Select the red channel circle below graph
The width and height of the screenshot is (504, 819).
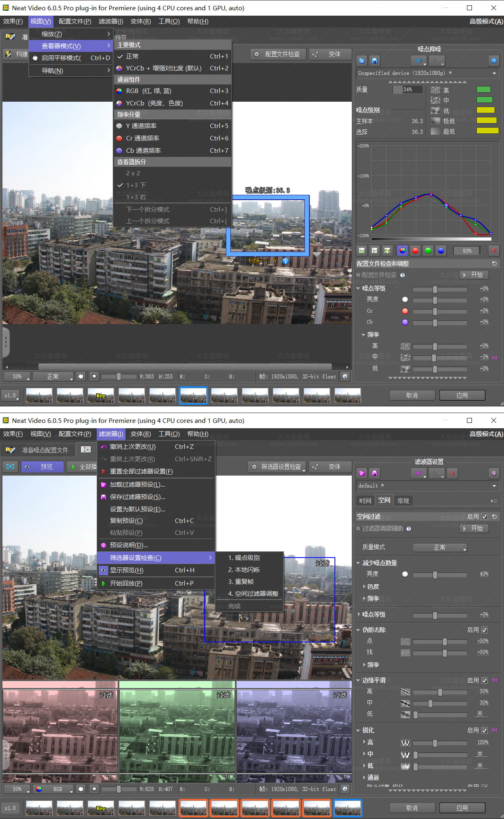click(x=415, y=250)
